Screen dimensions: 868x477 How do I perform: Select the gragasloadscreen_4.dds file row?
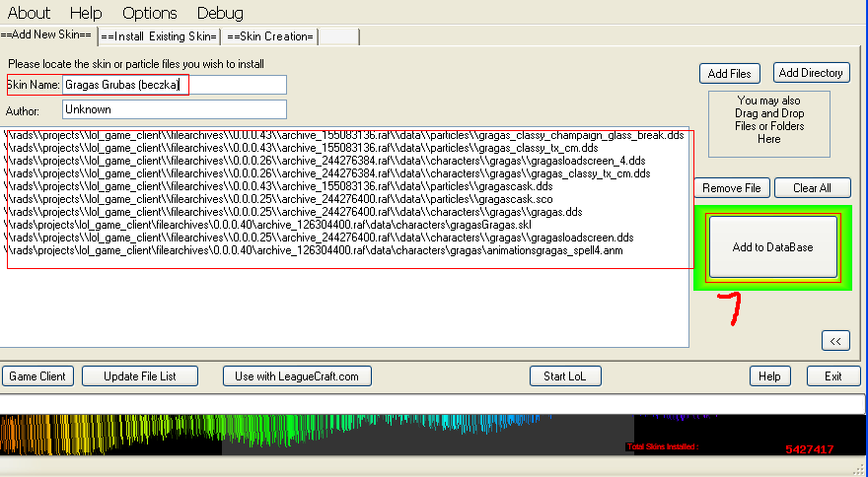point(325,161)
